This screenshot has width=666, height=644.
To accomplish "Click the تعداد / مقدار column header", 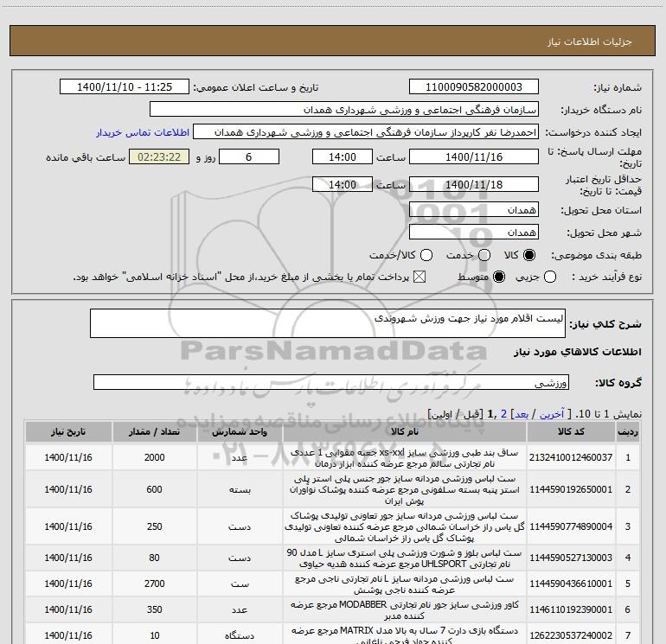I will click(154, 431).
